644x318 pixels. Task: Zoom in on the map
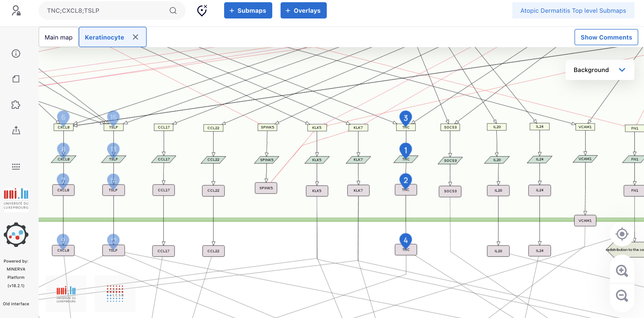622,271
